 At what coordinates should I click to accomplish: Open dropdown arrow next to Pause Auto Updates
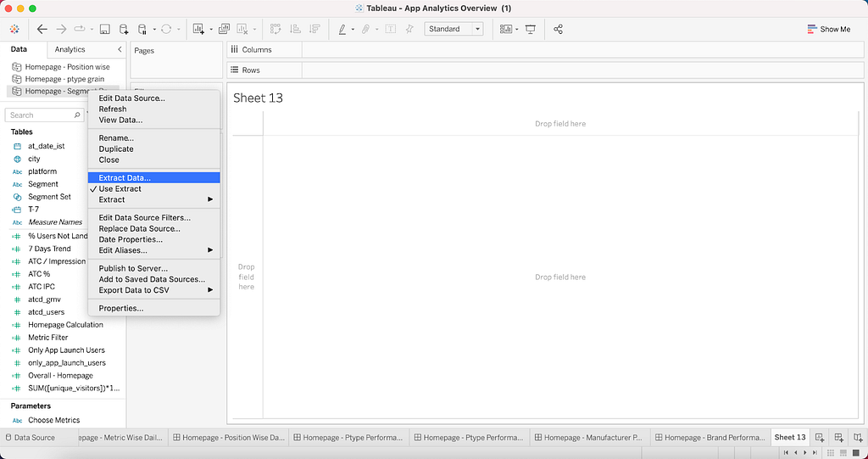pos(154,30)
